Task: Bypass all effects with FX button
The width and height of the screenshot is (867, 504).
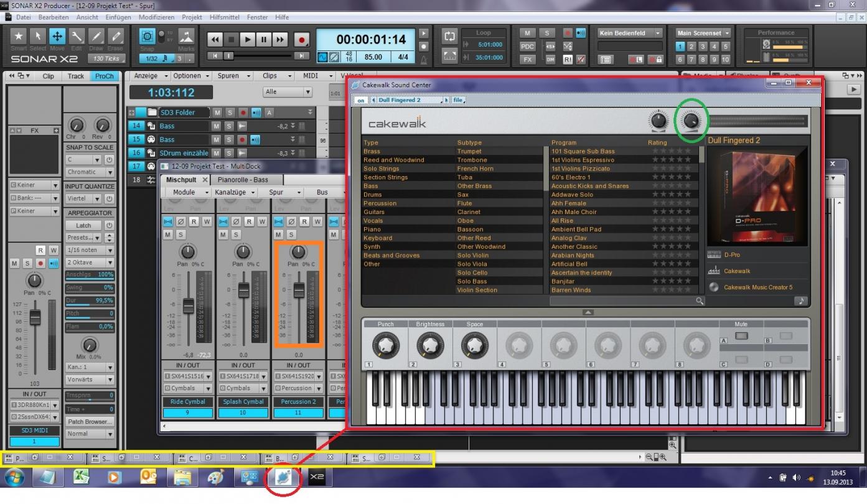Action: [527, 60]
